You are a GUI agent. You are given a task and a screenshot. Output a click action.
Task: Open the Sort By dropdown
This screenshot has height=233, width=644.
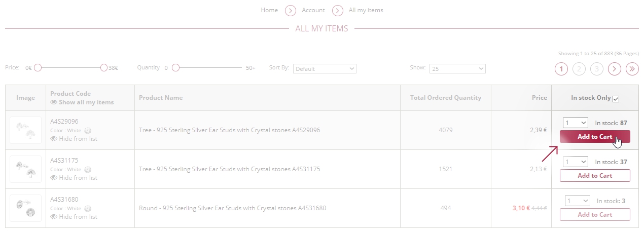tap(325, 69)
